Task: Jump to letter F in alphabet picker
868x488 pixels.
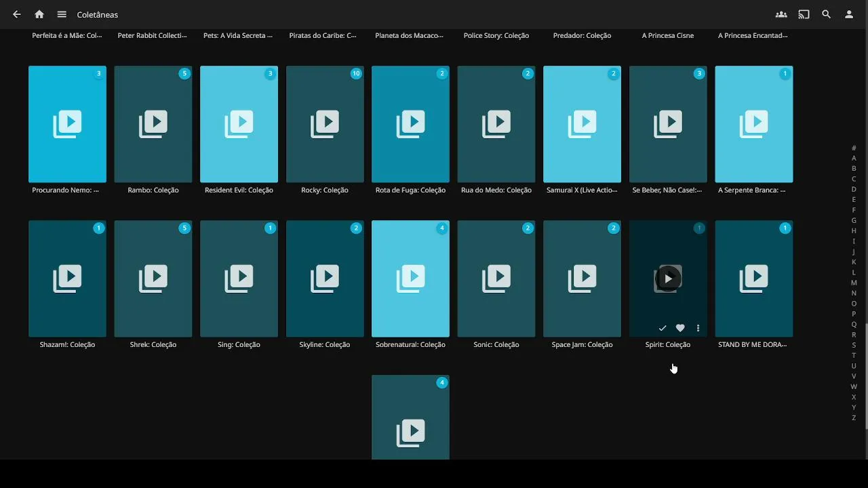Action: point(854,210)
